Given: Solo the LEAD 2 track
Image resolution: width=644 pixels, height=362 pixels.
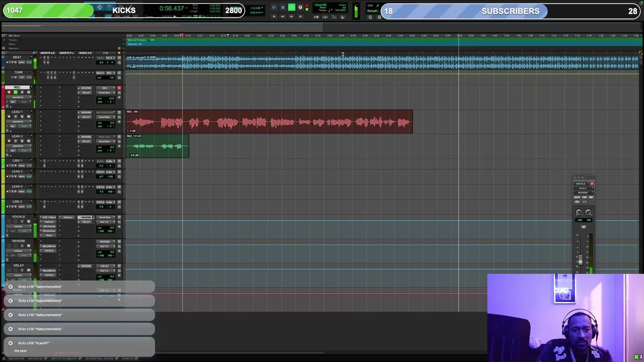Looking at the screenshot, I should pos(22,141).
